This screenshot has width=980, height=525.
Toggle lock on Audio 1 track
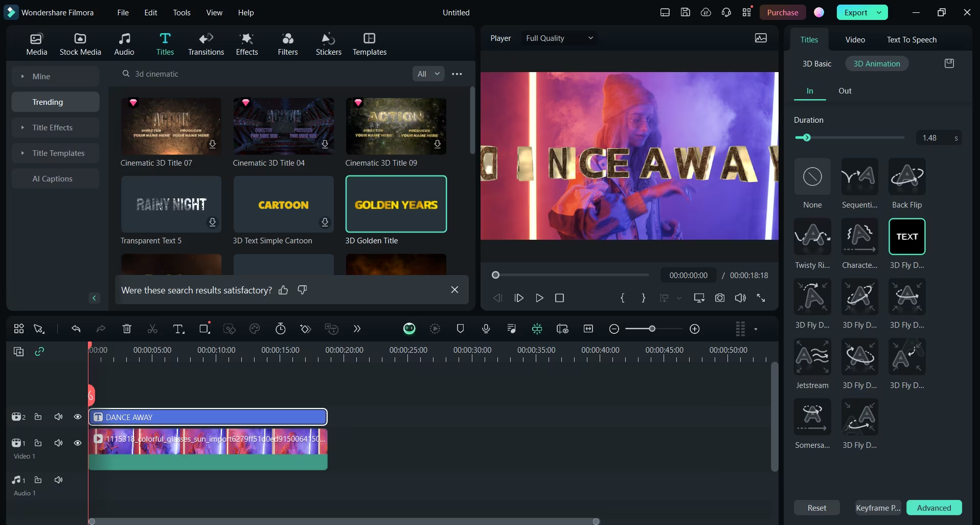tap(38, 480)
